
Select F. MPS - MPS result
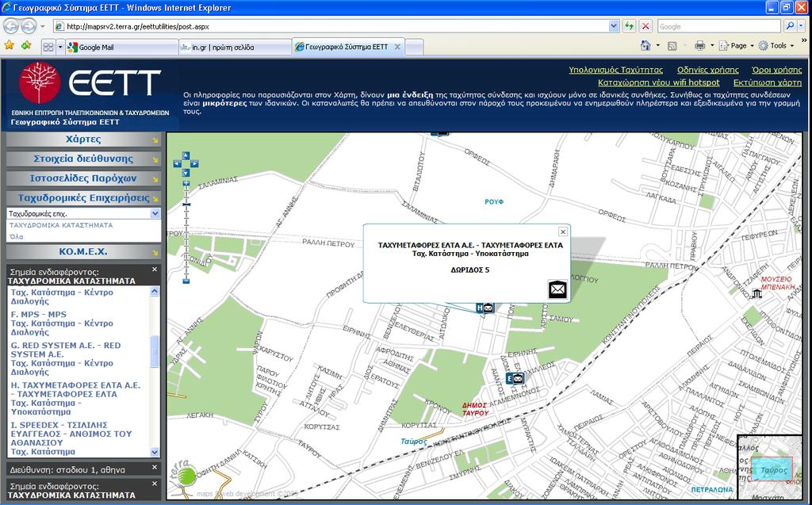point(62,323)
